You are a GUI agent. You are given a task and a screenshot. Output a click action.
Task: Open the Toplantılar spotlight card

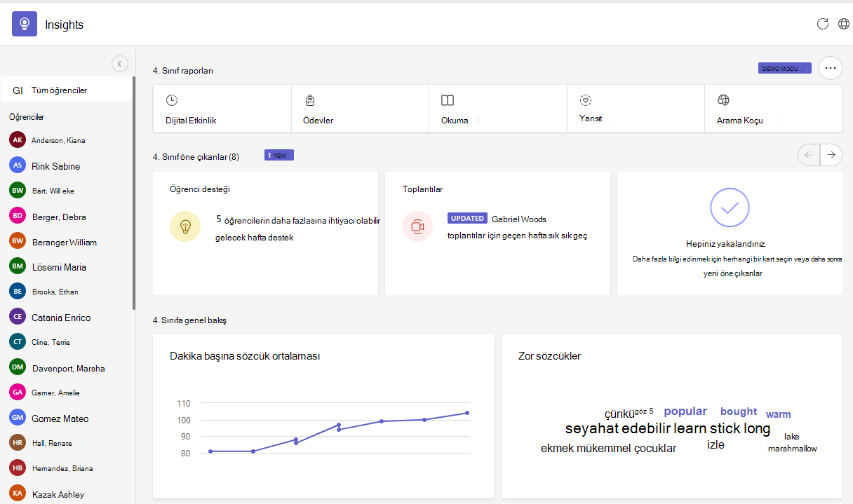click(x=497, y=233)
